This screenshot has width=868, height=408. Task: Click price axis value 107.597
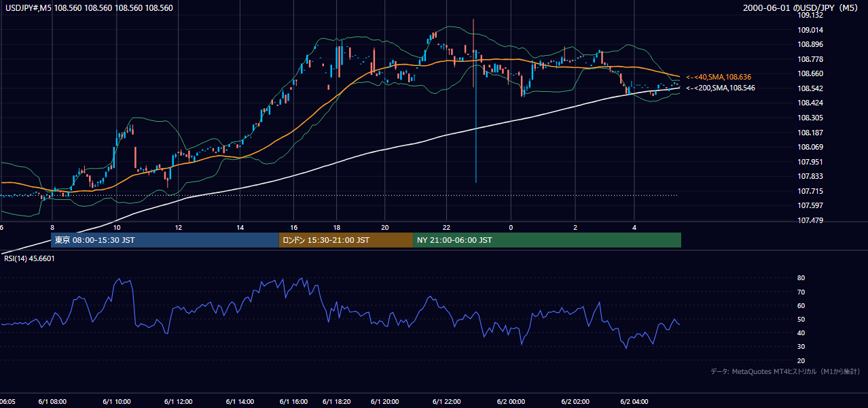(810, 205)
